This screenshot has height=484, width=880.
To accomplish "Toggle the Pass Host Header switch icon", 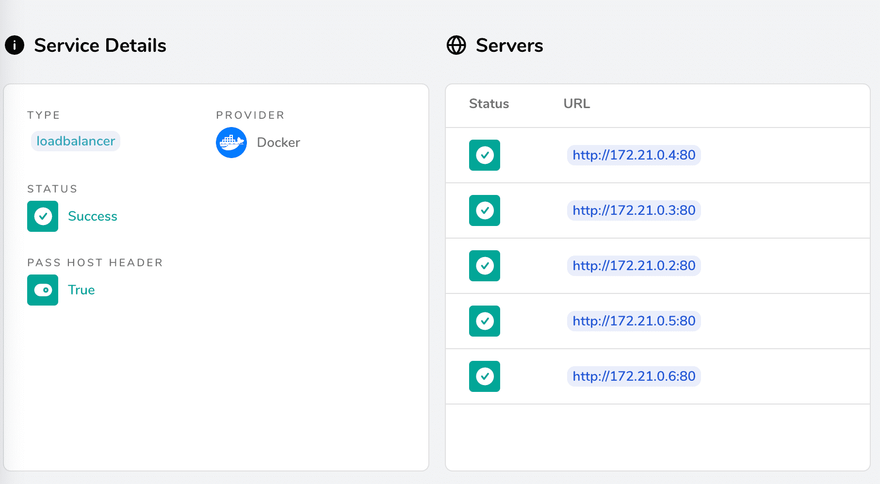I will [x=42, y=290].
